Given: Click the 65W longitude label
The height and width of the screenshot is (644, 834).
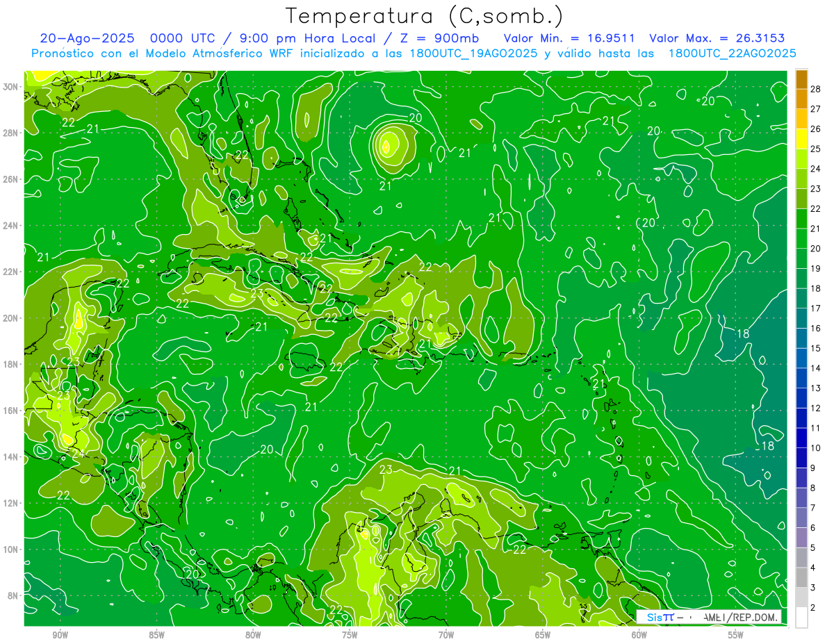Looking at the screenshot, I should [543, 635].
